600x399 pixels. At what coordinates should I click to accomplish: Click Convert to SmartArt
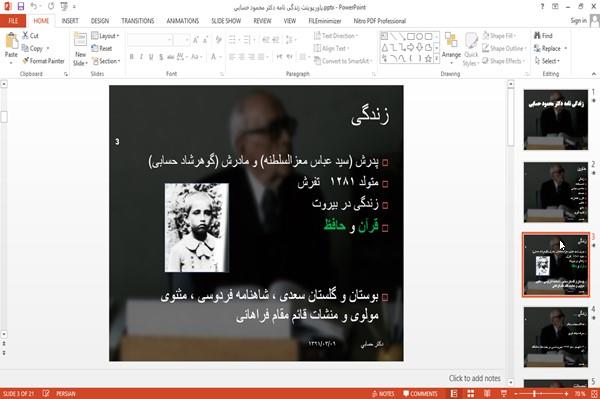(342, 61)
